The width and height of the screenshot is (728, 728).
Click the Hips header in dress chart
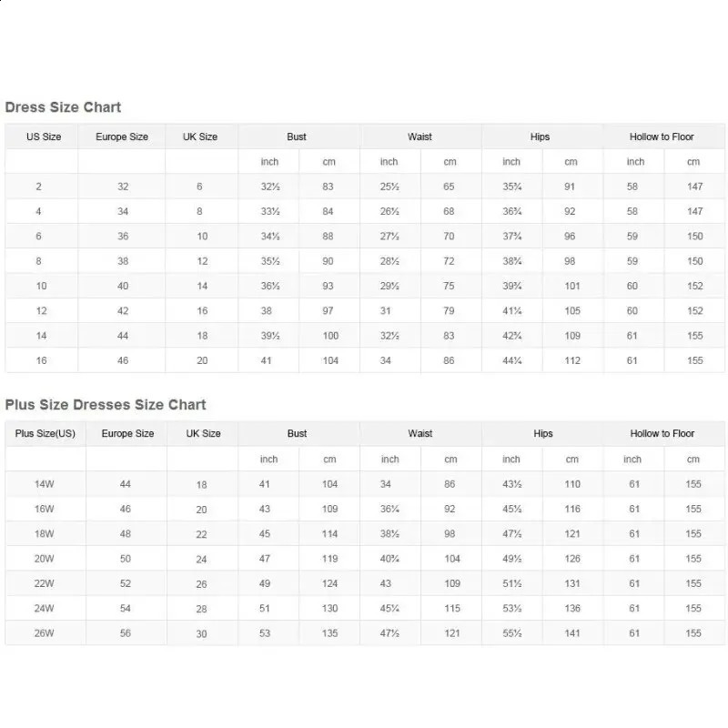tap(540, 136)
